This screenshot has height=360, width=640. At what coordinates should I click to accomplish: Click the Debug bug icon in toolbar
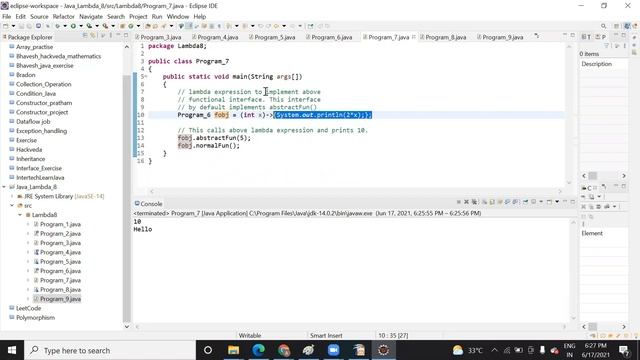click(58, 26)
